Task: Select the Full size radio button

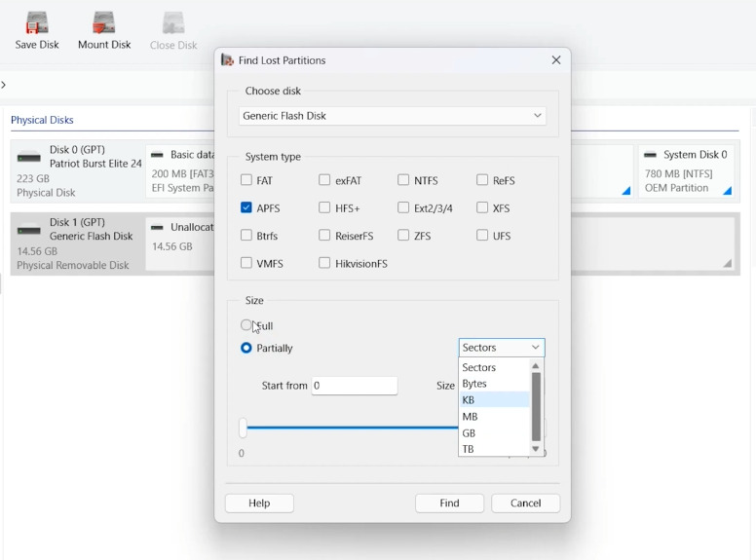Action: click(246, 325)
